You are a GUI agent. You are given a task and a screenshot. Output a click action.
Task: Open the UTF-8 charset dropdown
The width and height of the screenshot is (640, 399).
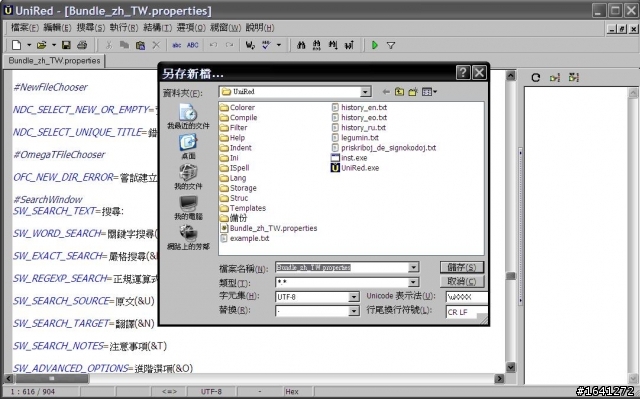[354, 297]
